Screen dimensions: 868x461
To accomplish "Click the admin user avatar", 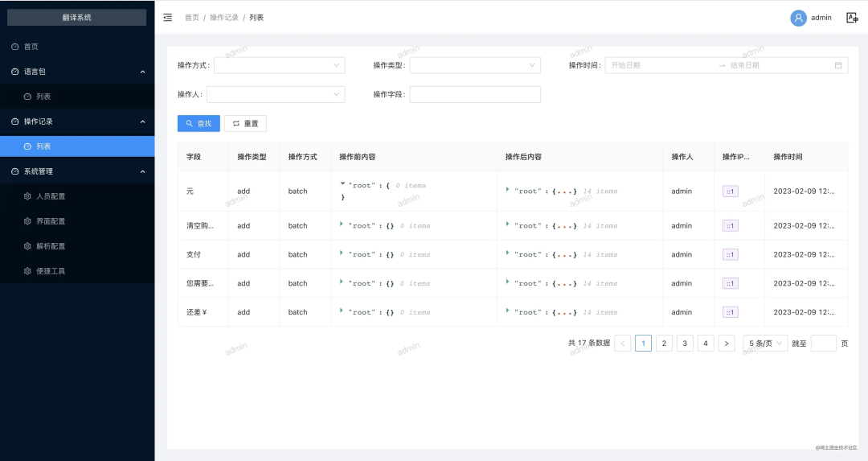I will (x=798, y=18).
